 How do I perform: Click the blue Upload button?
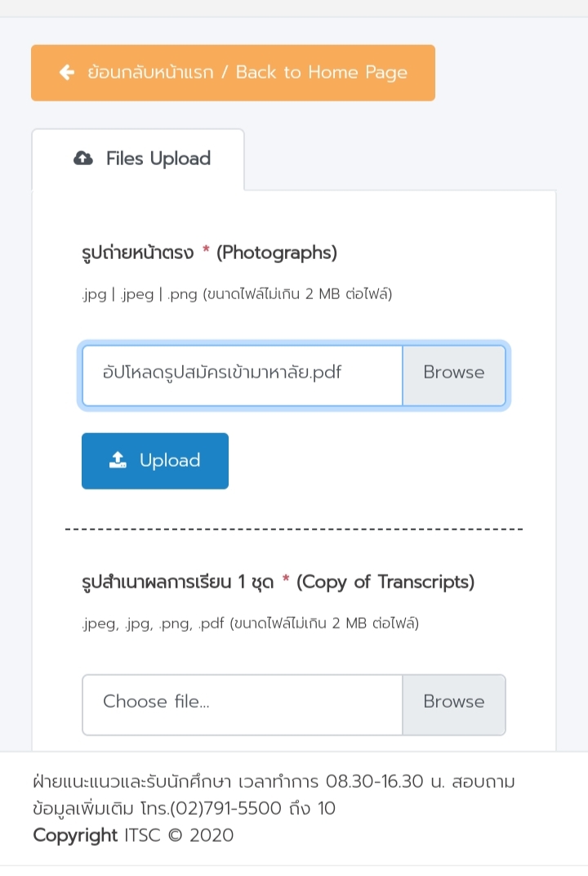pyautogui.click(x=154, y=461)
